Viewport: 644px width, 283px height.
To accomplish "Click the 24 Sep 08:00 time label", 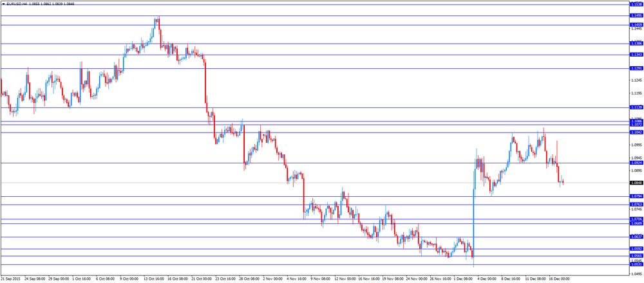I will (x=33, y=278).
